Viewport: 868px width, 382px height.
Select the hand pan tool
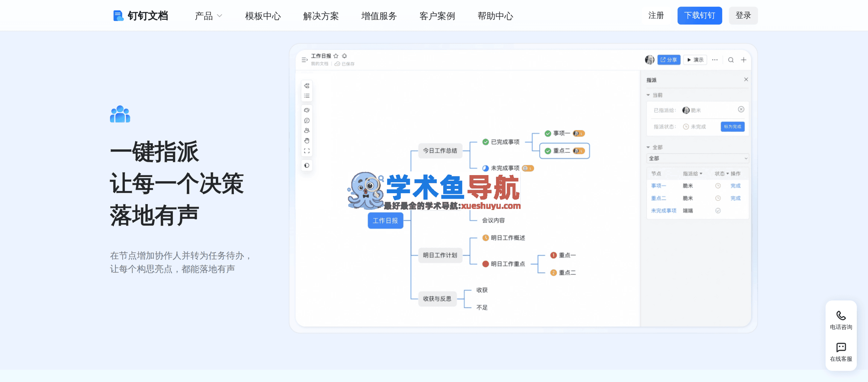[x=307, y=141]
